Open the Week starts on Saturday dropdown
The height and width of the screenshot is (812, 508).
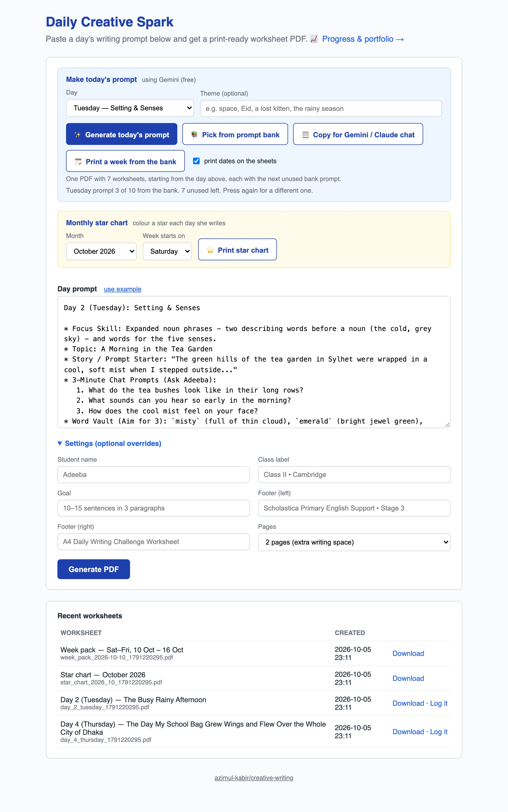[167, 251]
